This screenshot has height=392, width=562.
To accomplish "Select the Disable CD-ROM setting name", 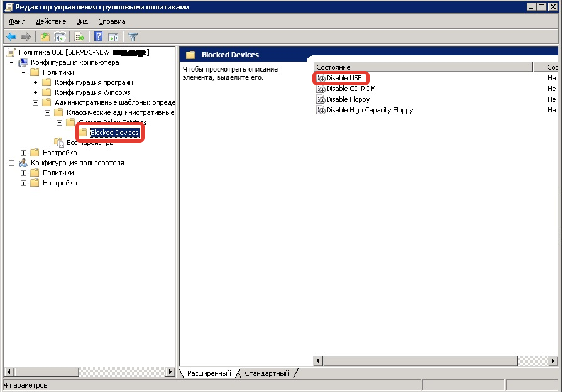I will click(x=351, y=89).
